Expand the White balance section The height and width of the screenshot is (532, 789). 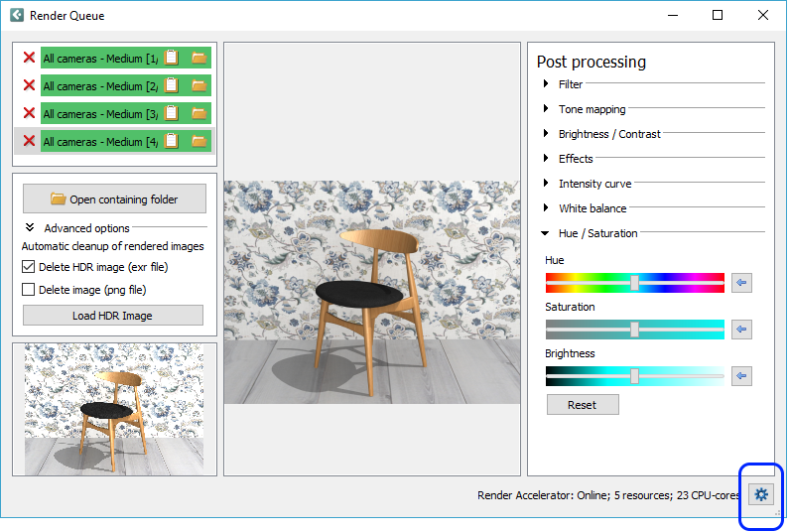[x=546, y=207]
